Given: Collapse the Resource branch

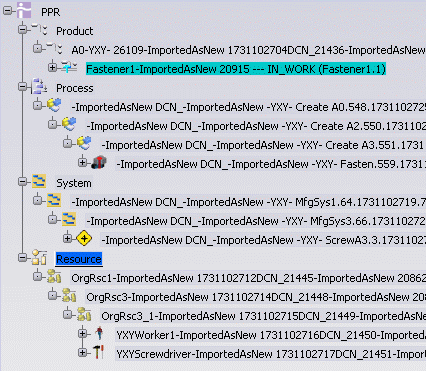Looking at the screenshot, I should (x=22, y=258).
